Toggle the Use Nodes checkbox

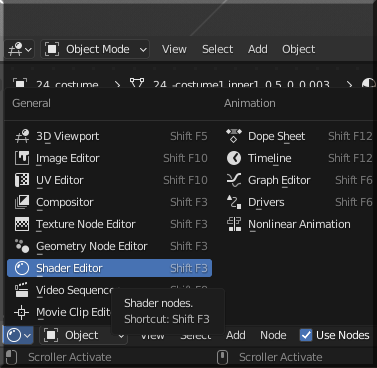(306, 335)
